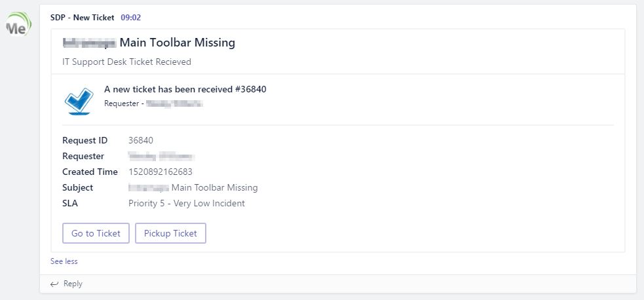Screen dimensions: 644x300
Task: Click the Created Time field label
Action: [90, 172]
